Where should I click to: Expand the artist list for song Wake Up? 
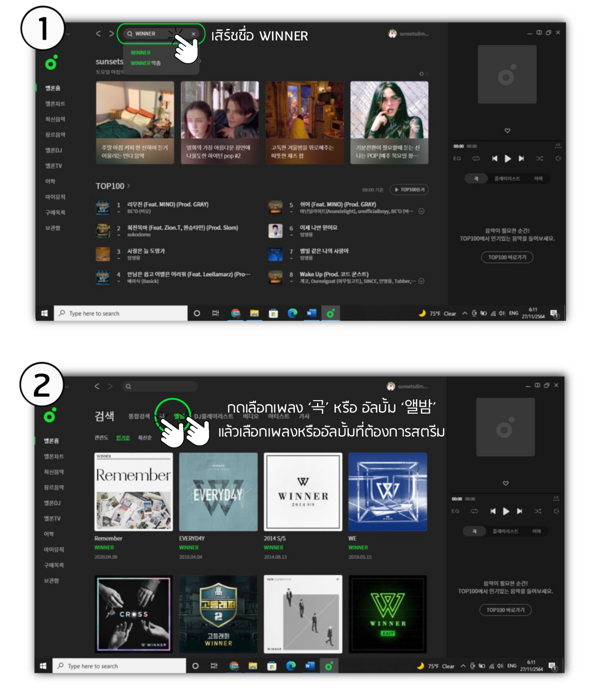pos(421,281)
